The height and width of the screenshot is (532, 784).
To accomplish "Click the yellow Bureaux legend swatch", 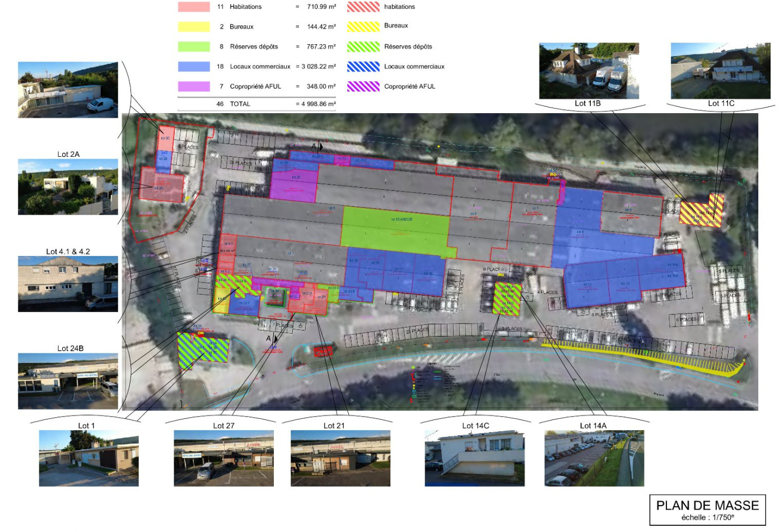I will click(194, 26).
